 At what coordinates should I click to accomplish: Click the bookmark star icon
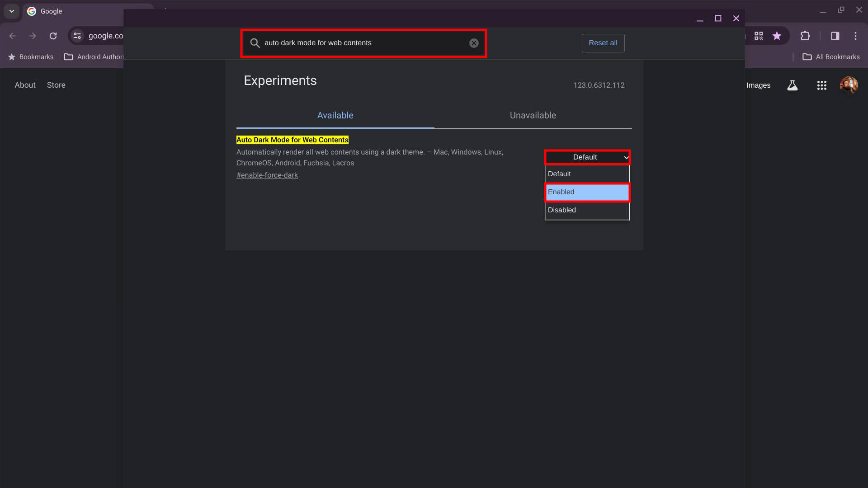[777, 36]
